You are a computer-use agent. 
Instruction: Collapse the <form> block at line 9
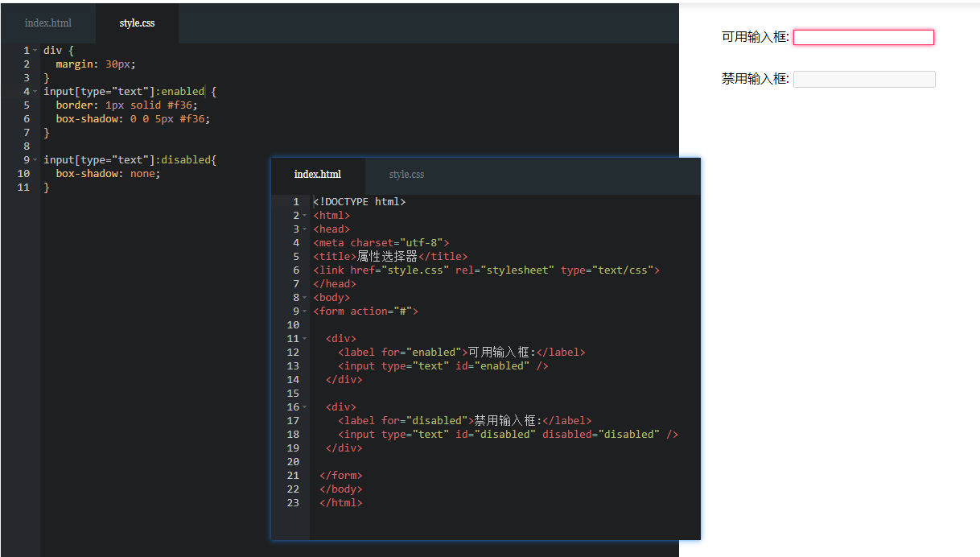(304, 312)
